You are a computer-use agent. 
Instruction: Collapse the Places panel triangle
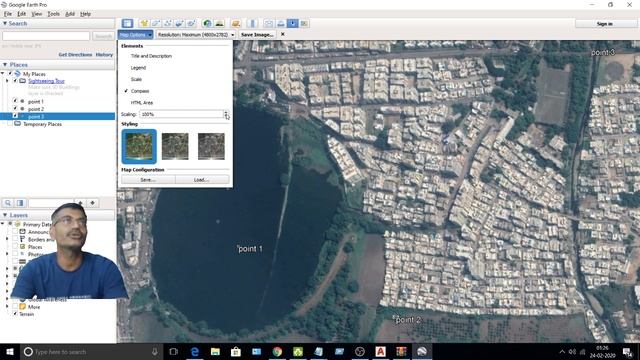[5, 64]
